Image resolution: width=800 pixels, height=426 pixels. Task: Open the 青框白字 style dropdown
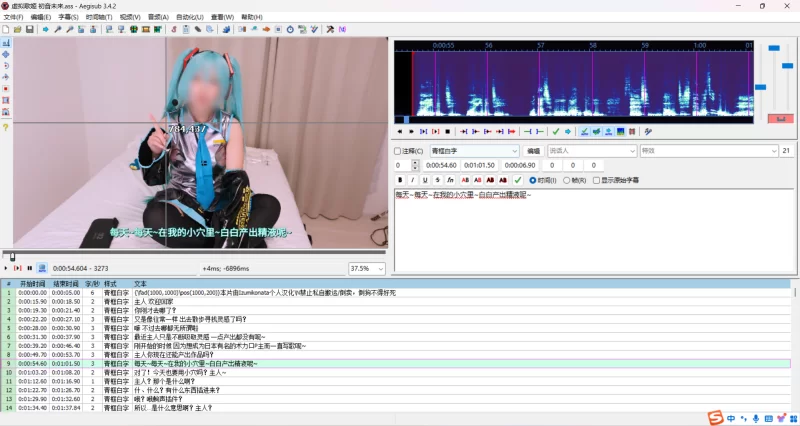pyautogui.click(x=474, y=151)
